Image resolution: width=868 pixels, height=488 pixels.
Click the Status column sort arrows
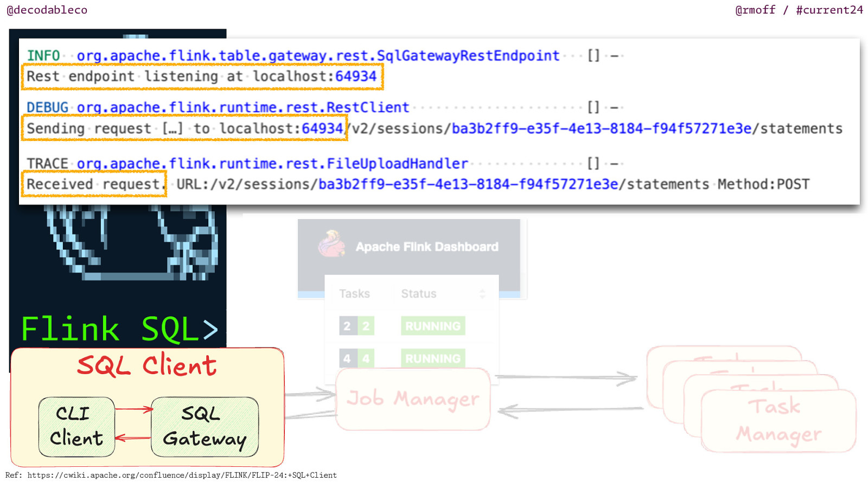click(x=482, y=294)
